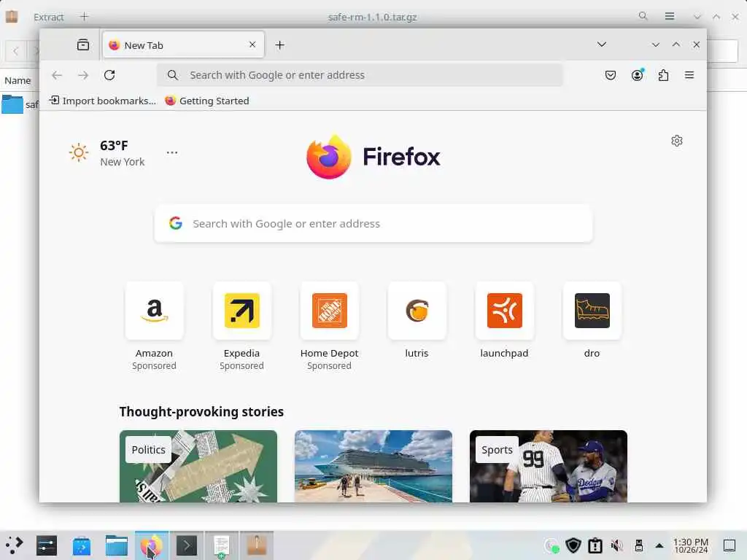Expand hidden system tray icons arrow
Viewport: 747px width, 560px height.
[x=659, y=545]
